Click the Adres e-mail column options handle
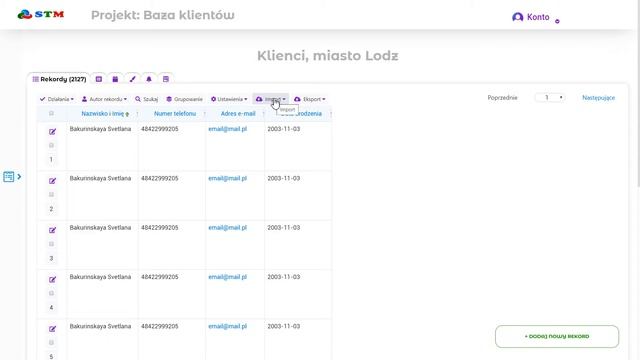This screenshot has height=360, width=640. [x=264, y=114]
